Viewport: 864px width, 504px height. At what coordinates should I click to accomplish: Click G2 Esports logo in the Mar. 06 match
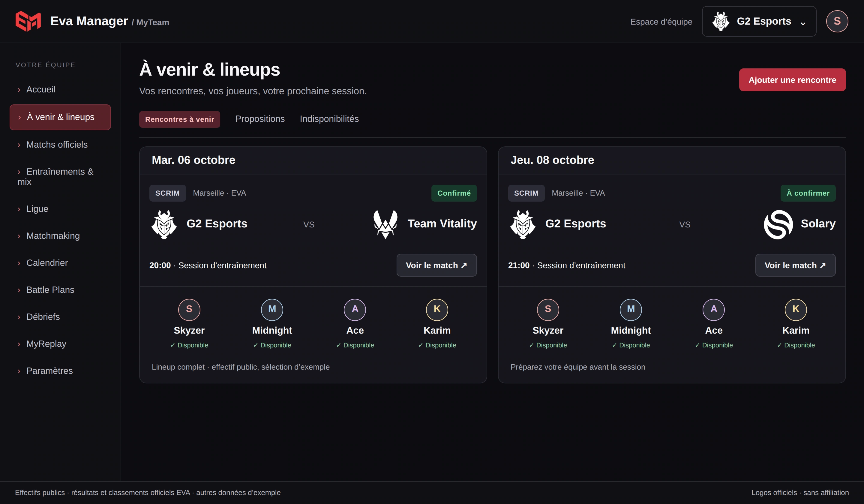[164, 224]
